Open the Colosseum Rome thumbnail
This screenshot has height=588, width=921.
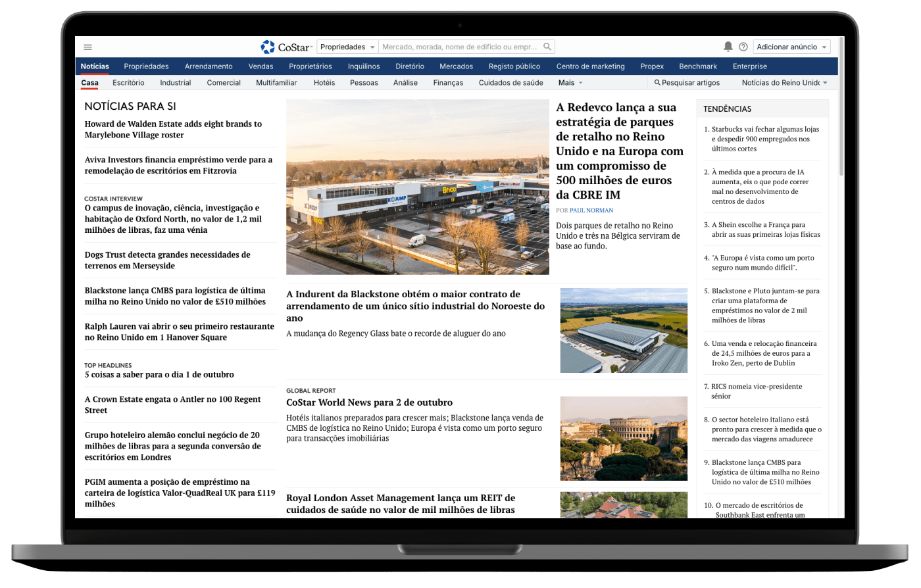point(623,438)
